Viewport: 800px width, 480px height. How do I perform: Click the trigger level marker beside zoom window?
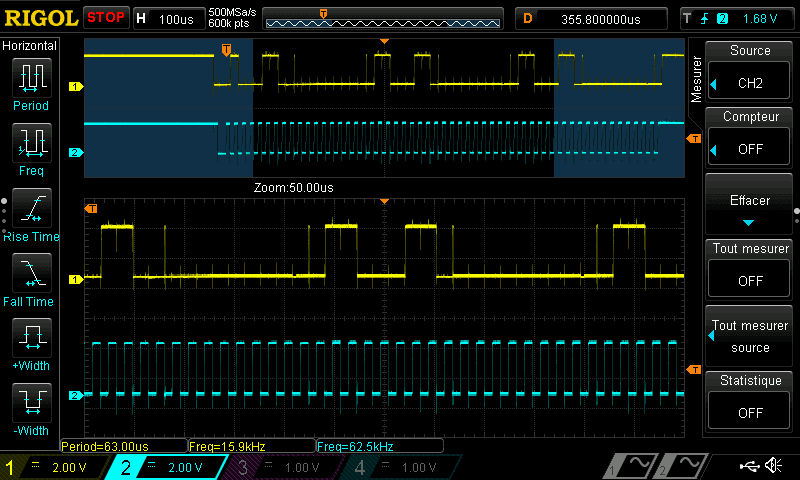click(x=694, y=370)
